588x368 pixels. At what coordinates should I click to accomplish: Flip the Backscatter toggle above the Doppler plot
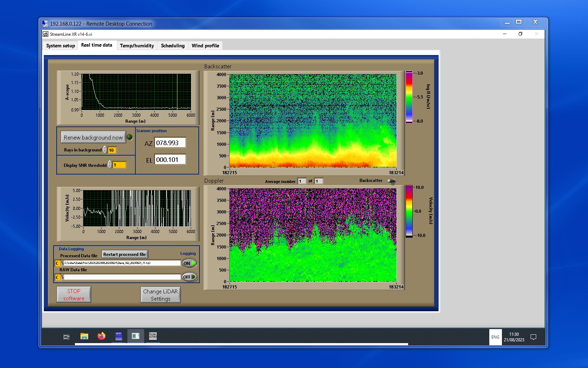tap(392, 181)
